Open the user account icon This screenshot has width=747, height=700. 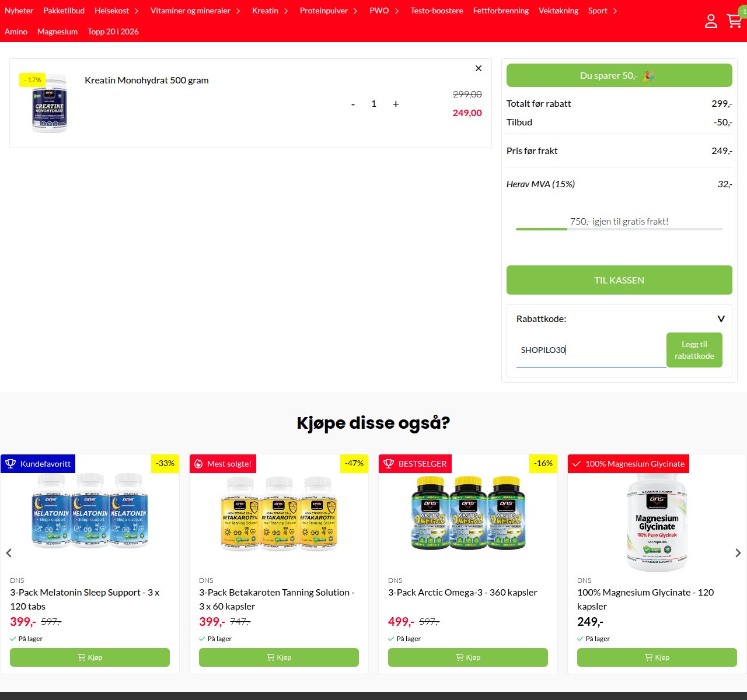click(x=711, y=21)
